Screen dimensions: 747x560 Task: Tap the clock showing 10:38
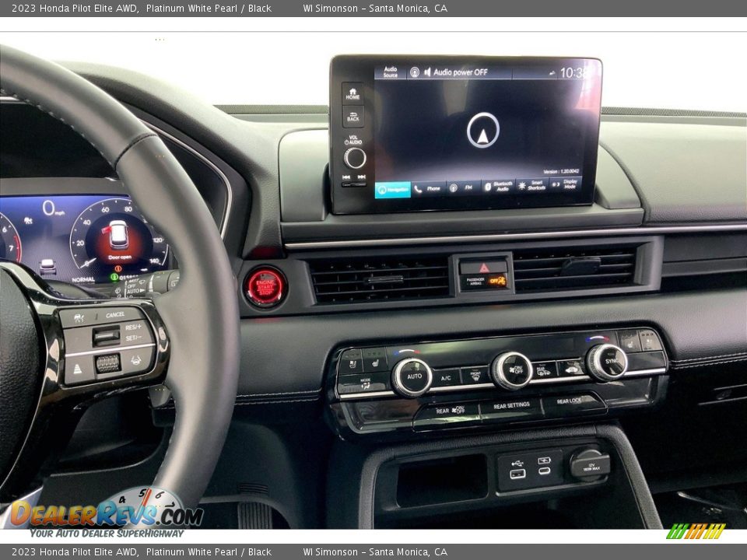click(574, 73)
